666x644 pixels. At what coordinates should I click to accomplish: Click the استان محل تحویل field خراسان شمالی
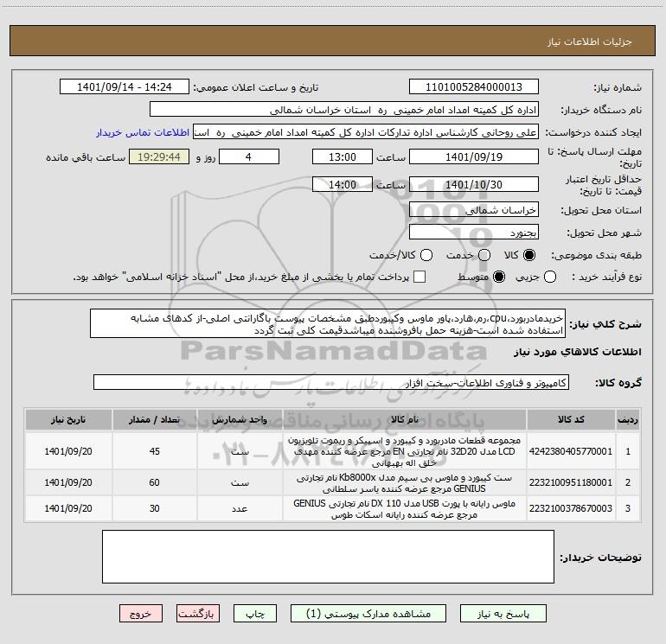(x=474, y=210)
